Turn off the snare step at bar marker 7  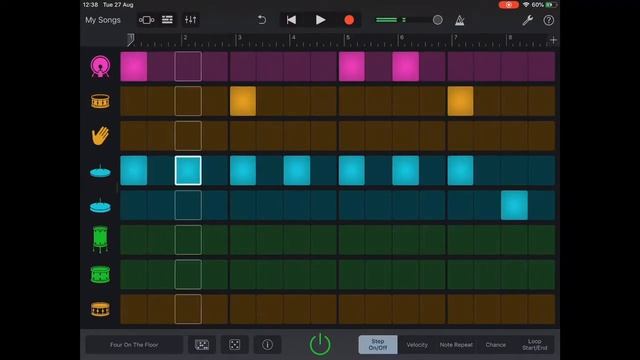(460, 101)
